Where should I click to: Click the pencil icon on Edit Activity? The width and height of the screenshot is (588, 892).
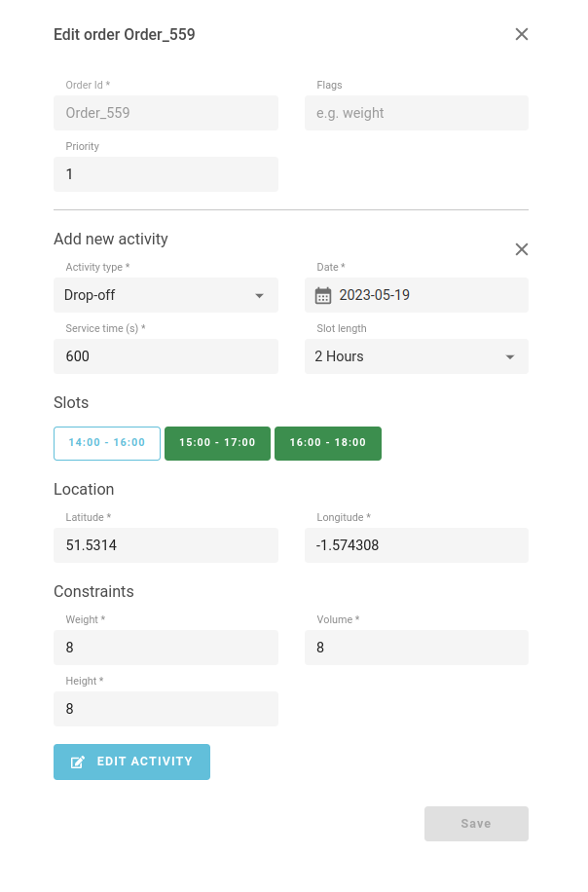pyautogui.click(x=78, y=762)
